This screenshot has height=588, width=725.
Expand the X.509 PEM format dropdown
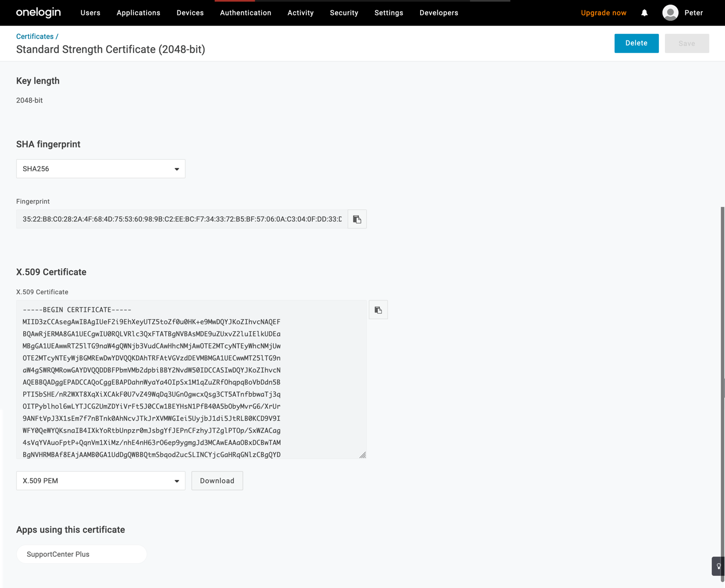coord(101,481)
